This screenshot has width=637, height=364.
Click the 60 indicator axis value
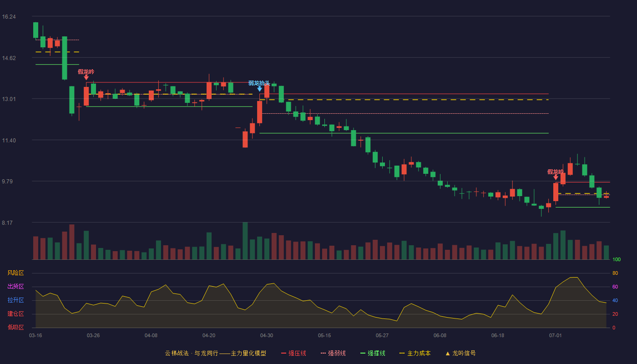coord(615,287)
